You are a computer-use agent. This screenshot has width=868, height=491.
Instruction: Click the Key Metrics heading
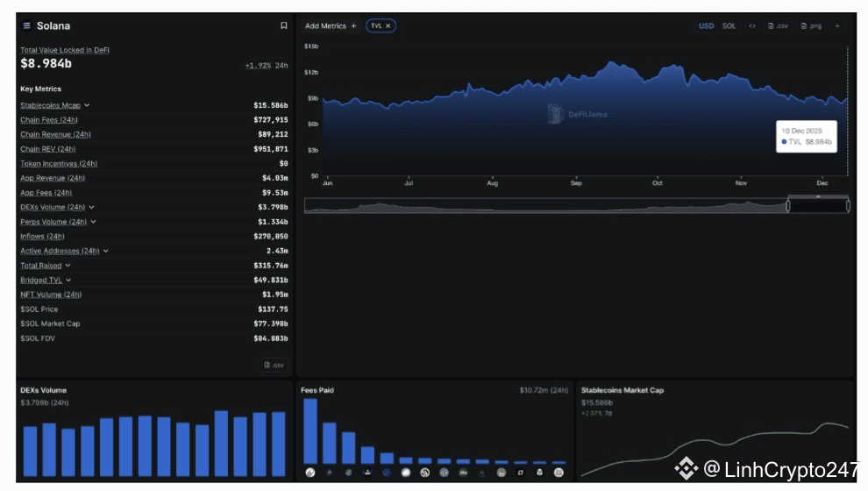[x=41, y=89]
